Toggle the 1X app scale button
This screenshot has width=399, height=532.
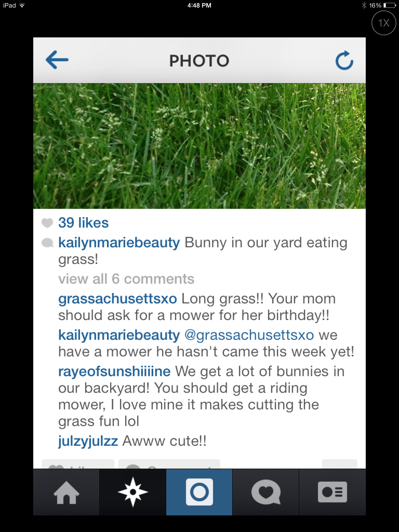click(384, 23)
